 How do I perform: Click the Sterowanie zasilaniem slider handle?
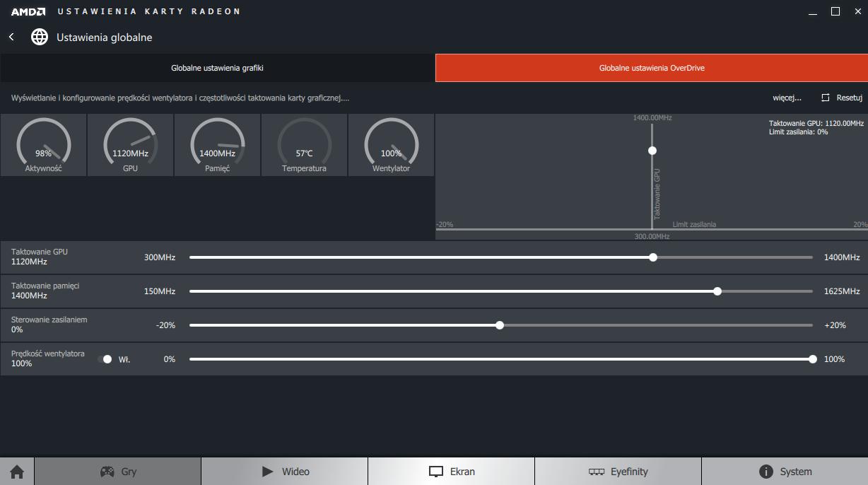coord(500,325)
